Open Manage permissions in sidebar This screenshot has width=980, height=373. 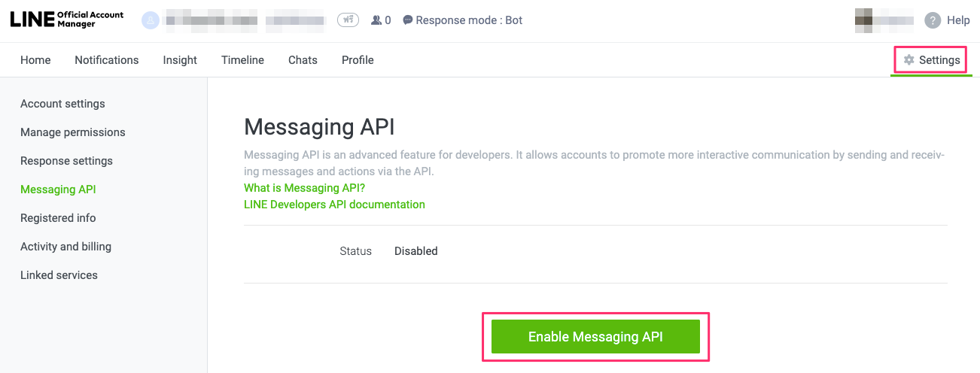pyautogui.click(x=73, y=132)
